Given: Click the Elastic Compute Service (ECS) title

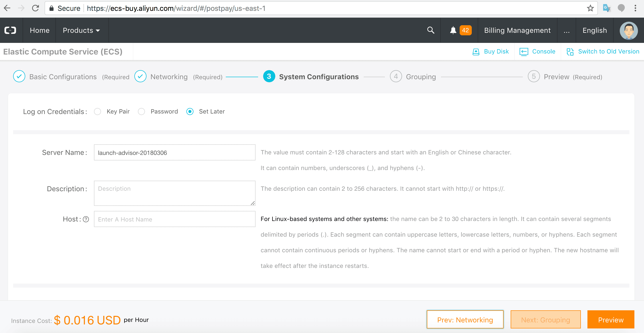Looking at the screenshot, I should [x=63, y=51].
